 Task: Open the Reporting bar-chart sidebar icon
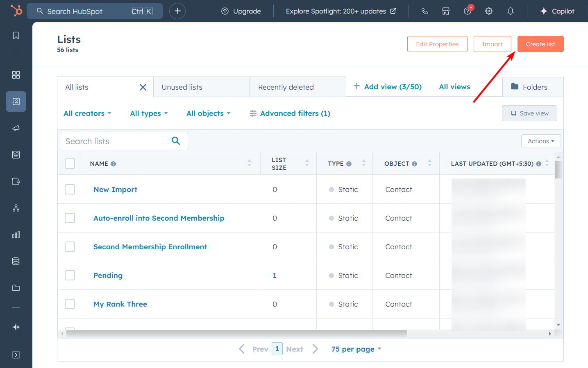click(x=16, y=235)
